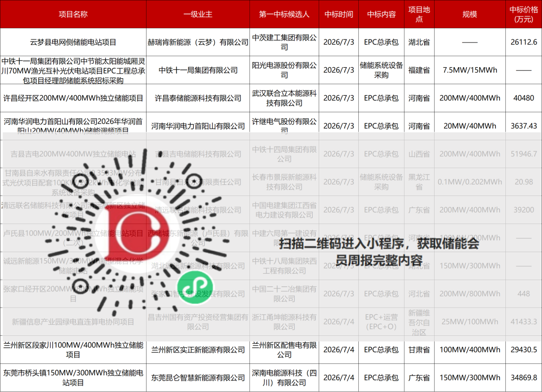Click the faded '新疆维吾尔自治区' location cell

pos(419,322)
